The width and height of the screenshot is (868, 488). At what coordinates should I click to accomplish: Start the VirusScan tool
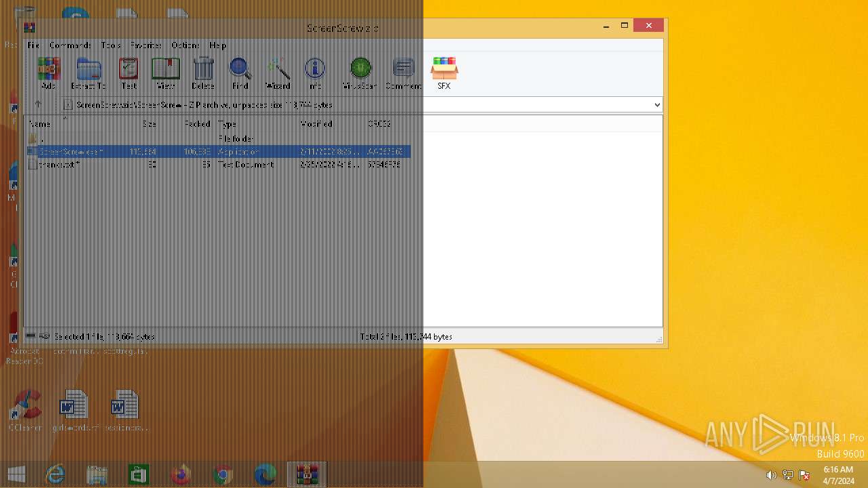[359, 73]
